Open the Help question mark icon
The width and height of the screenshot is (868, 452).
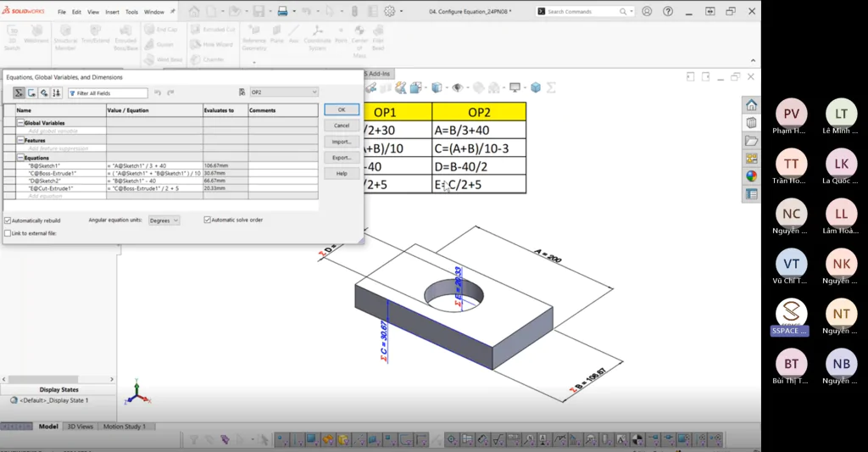pyautogui.click(x=668, y=11)
